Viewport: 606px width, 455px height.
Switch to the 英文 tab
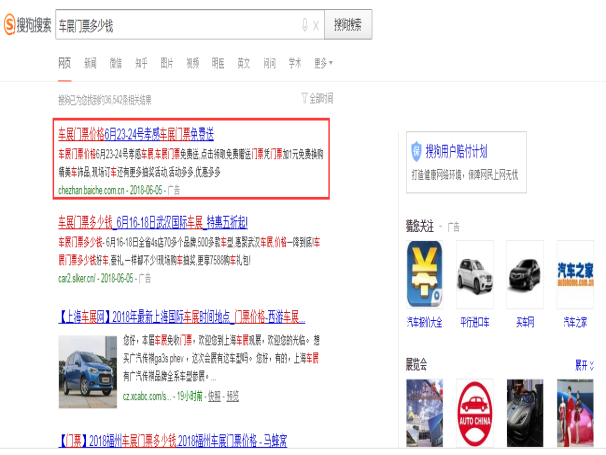[243, 63]
